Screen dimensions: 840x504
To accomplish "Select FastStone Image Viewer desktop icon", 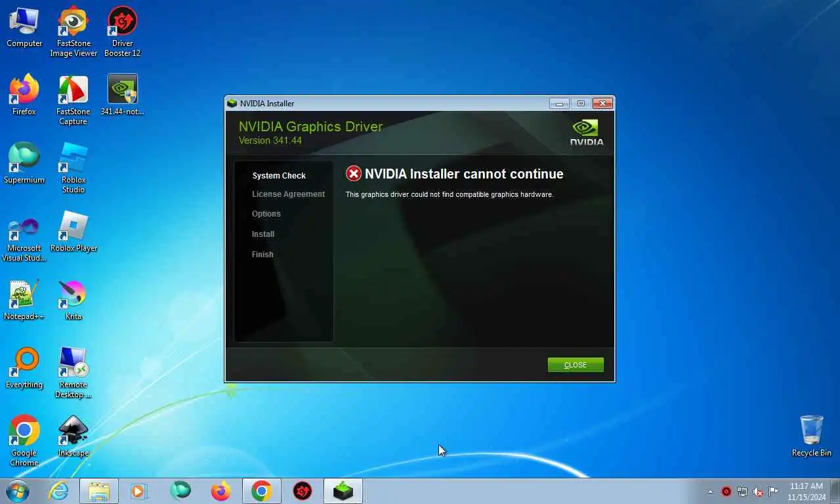I will pyautogui.click(x=73, y=32).
